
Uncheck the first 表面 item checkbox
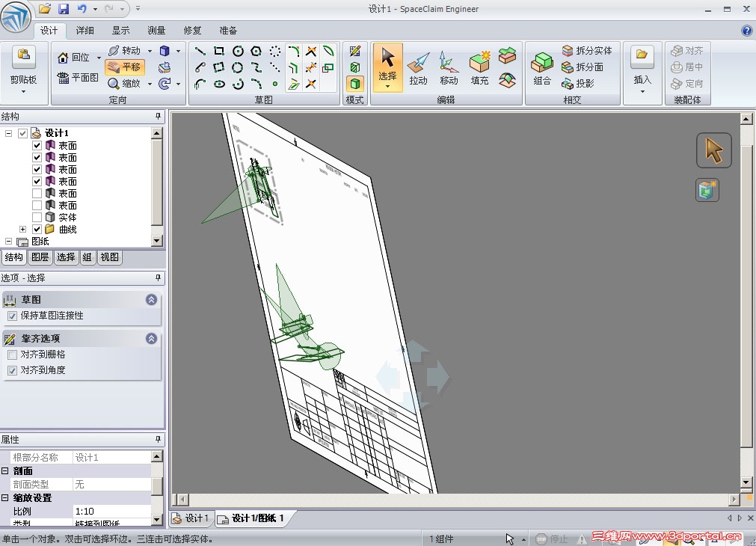click(x=37, y=145)
